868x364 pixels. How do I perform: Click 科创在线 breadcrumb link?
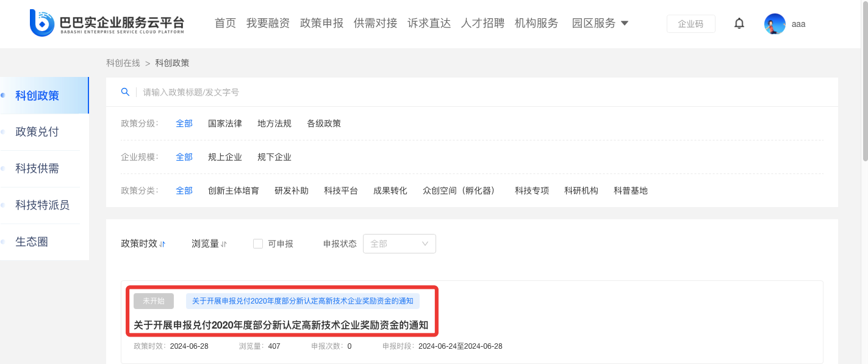click(x=123, y=63)
